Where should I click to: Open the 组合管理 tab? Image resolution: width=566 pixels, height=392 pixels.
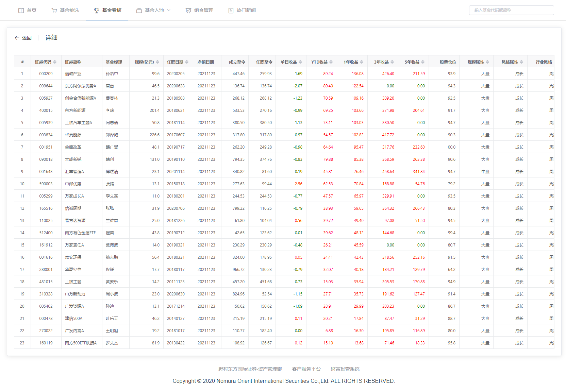(199, 10)
